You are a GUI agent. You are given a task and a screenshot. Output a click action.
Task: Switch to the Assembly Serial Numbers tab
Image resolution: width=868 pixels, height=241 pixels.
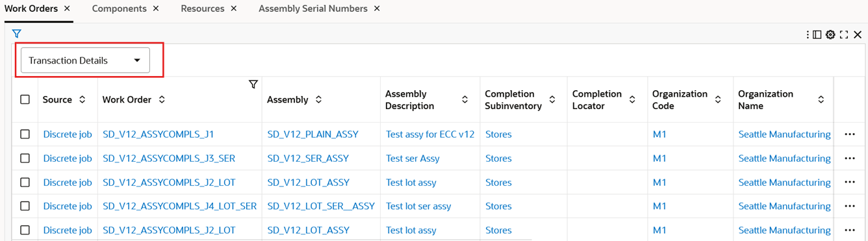(313, 8)
